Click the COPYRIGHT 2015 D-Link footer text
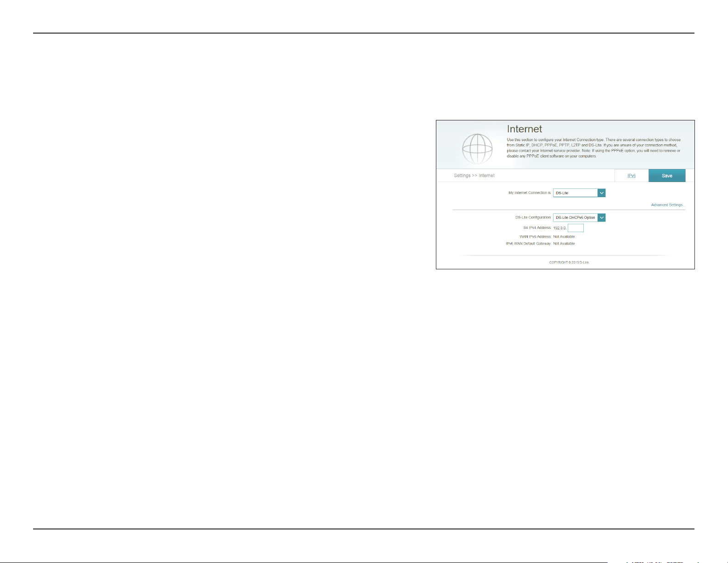Viewport: 728px width, 563px height. pyautogui.click(x=569, y=262)
